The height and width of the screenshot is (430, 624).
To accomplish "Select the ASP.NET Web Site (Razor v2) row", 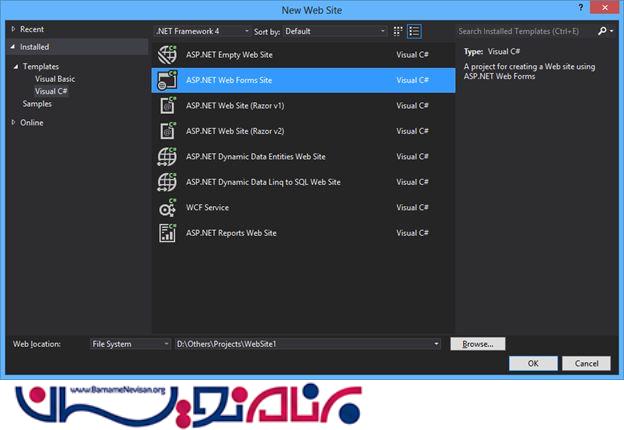I will point(303,131).
